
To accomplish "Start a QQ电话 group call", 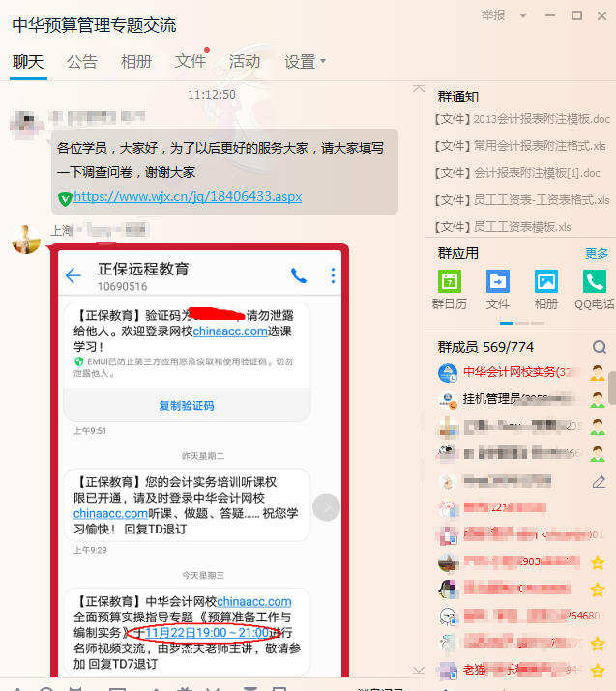I will pos(595,281).
